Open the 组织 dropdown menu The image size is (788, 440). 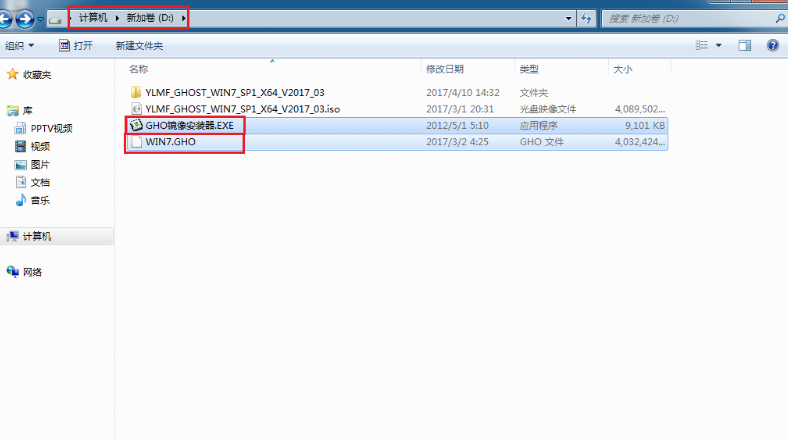pyautogui.click(x=19, y=46)
